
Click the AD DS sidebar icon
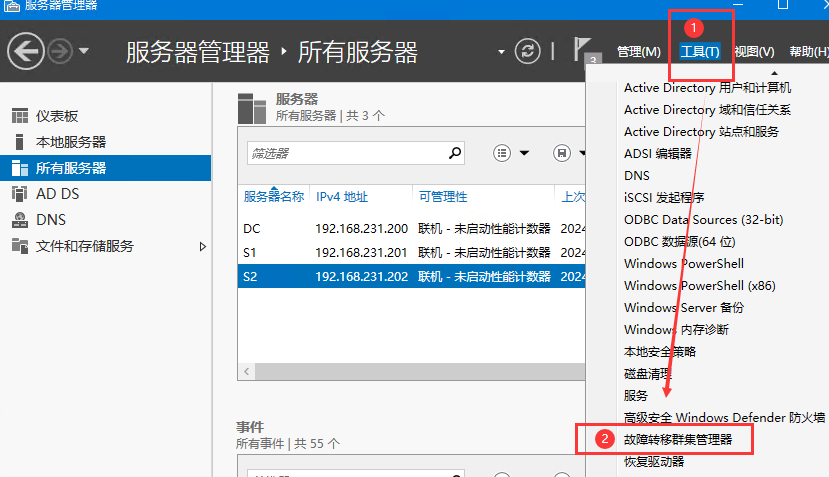[19, 194]
